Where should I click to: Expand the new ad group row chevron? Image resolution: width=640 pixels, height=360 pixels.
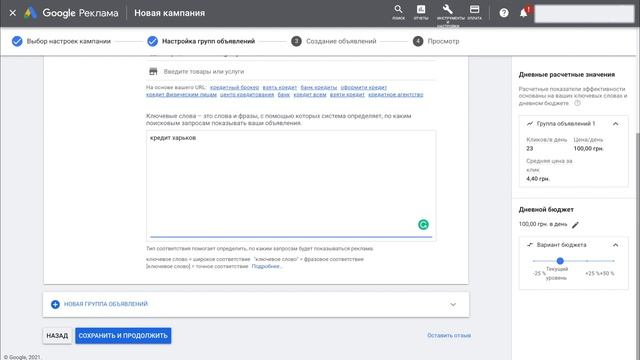453,304
